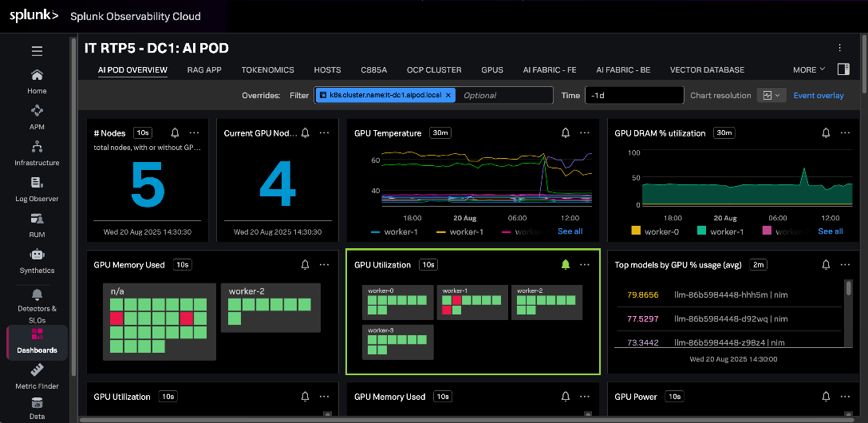Switch to the VECTOR DATABASE tab
This screenshot has width=868, height=423.
click(707, 69)
